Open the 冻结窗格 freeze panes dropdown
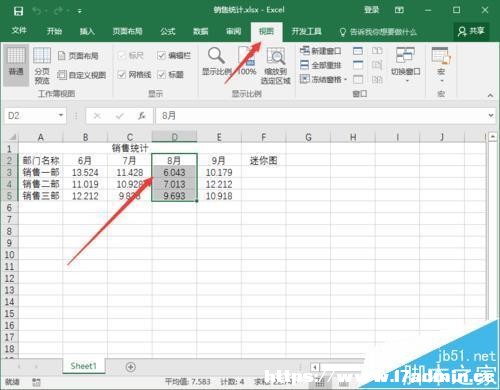 click(323, 79)
